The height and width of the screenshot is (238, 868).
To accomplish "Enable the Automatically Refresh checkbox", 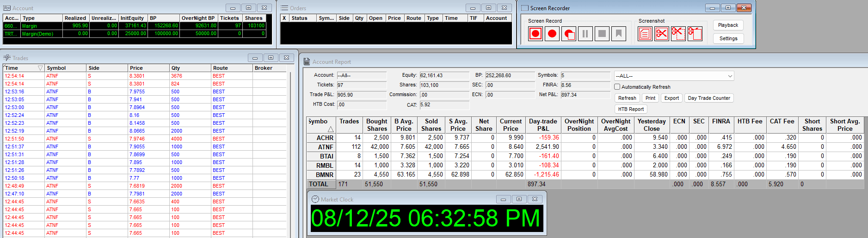I will click(617, 87).
